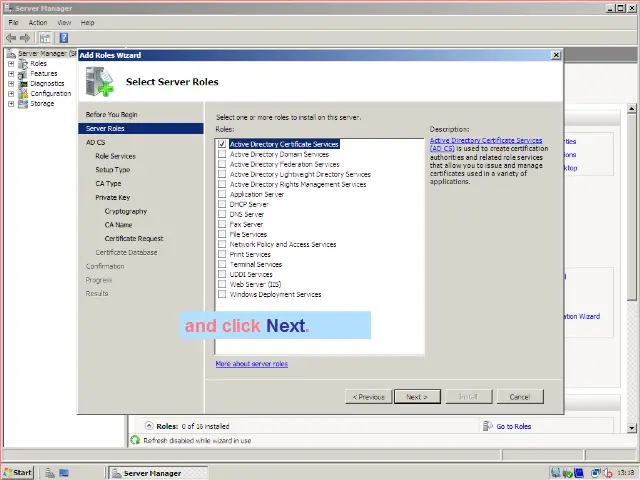
Task: Select the Terminal Services checkbox
Action: [x=222, y=264]
